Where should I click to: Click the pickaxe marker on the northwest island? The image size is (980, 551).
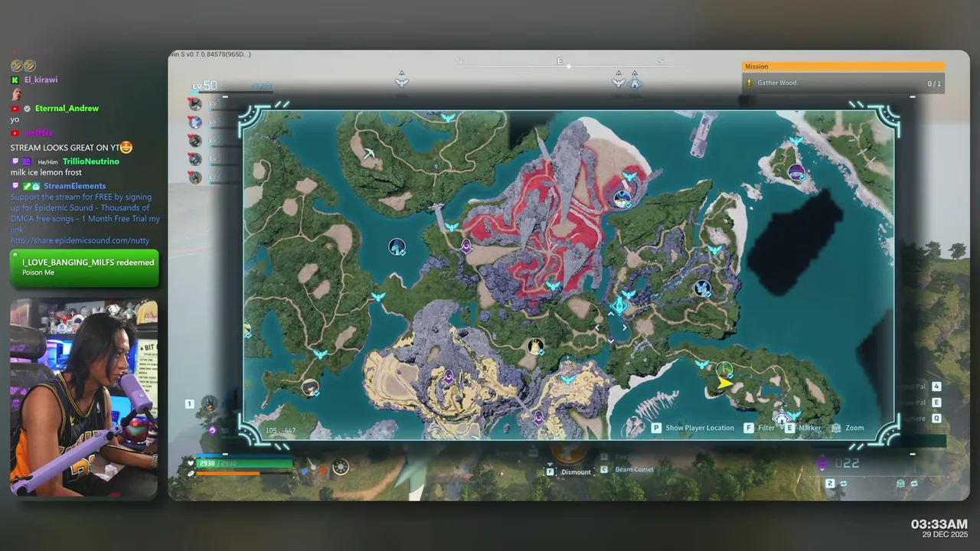point(369,154)
